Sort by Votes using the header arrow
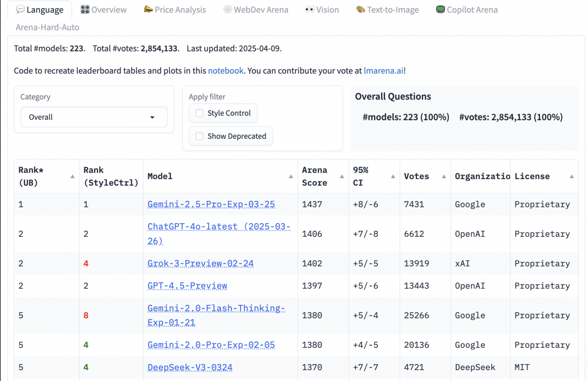 (x=444, y=177)
